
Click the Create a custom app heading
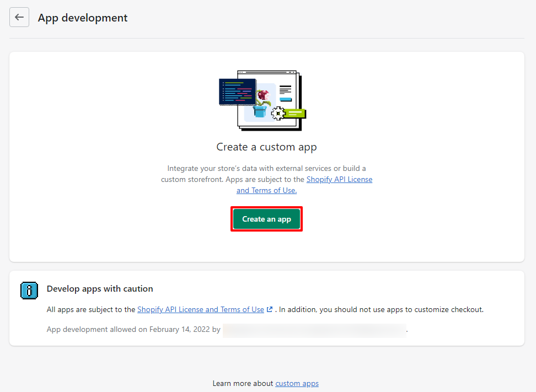(266, 147)
